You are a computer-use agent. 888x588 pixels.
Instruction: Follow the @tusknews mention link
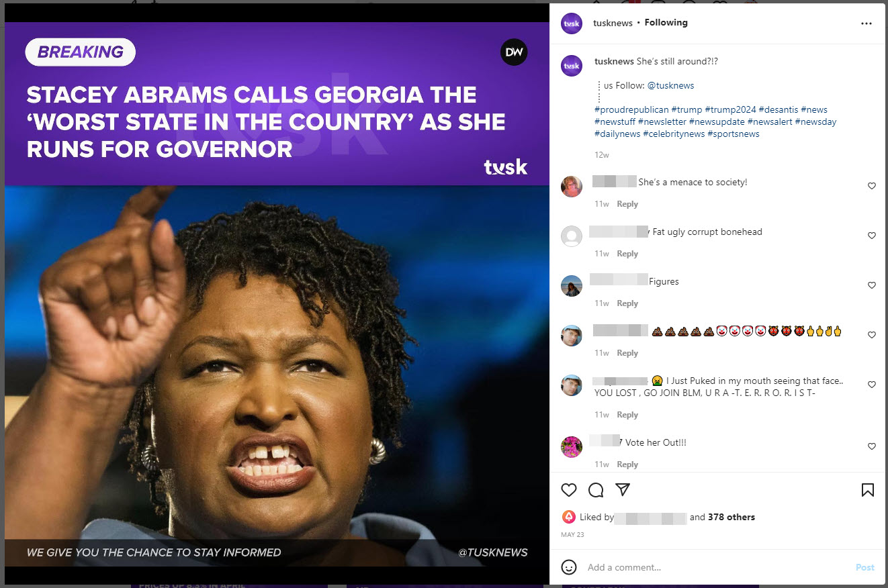(670, 85)
